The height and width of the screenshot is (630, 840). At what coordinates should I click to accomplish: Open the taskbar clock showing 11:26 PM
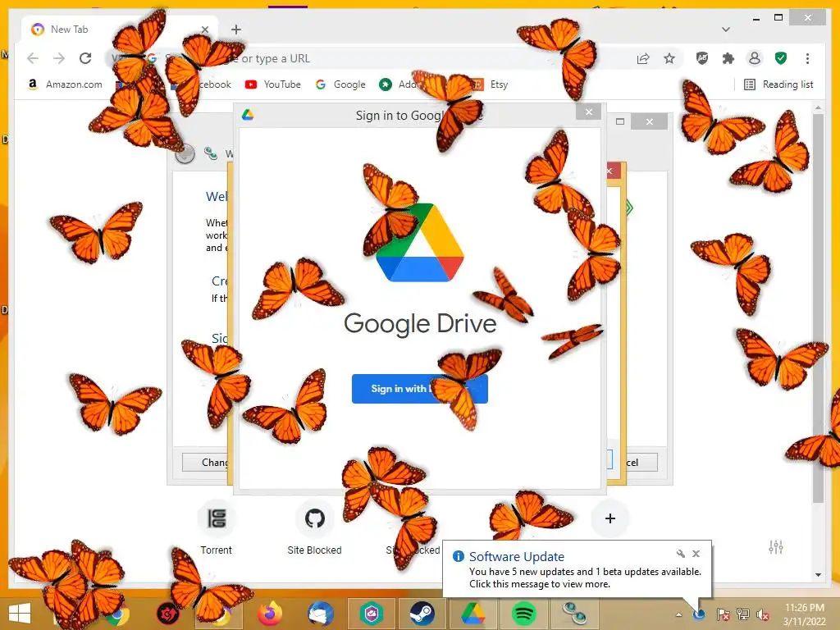805,614
